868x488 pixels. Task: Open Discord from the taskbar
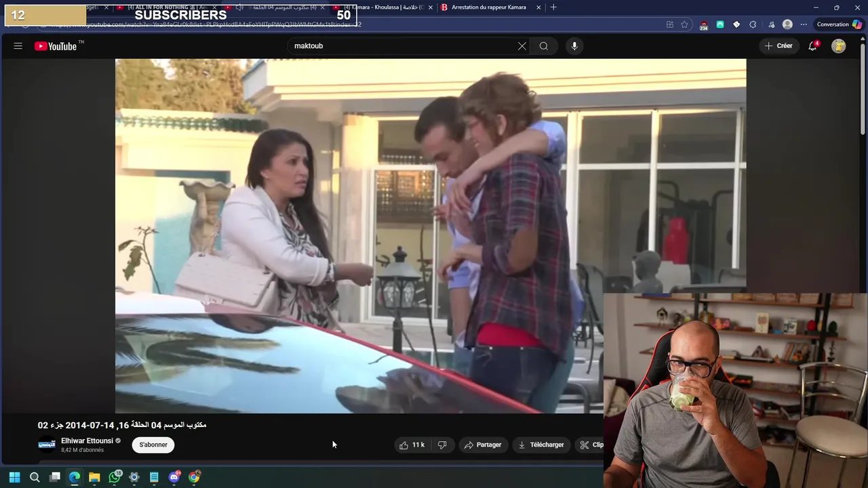[x=174, y=477]
